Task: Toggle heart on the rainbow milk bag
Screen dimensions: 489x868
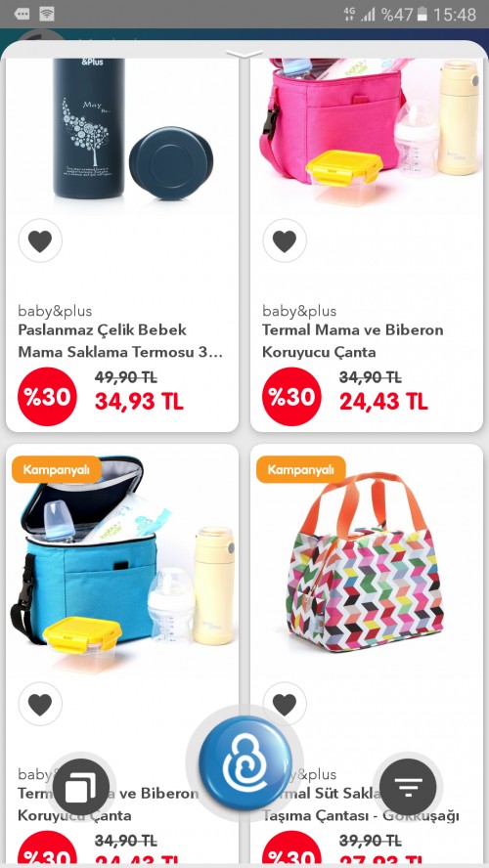Action: (285, 704)
